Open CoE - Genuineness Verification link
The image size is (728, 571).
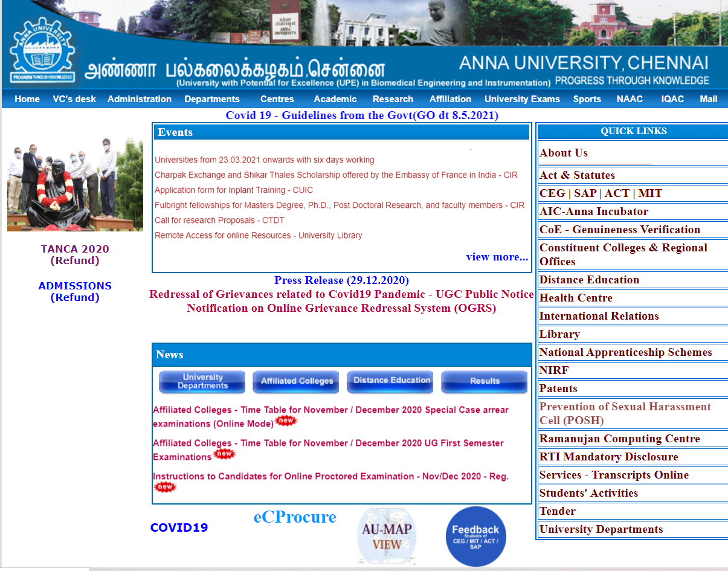(620, 230)
